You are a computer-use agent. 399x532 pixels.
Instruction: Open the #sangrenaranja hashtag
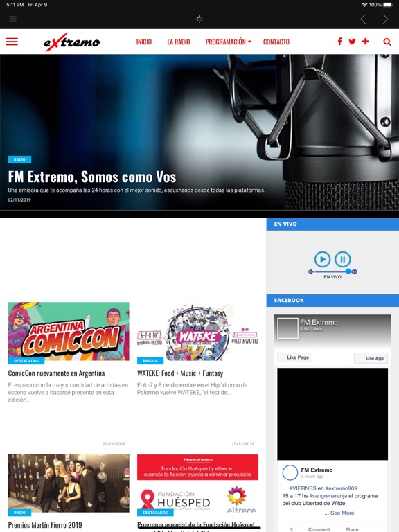tap(328, 496)
